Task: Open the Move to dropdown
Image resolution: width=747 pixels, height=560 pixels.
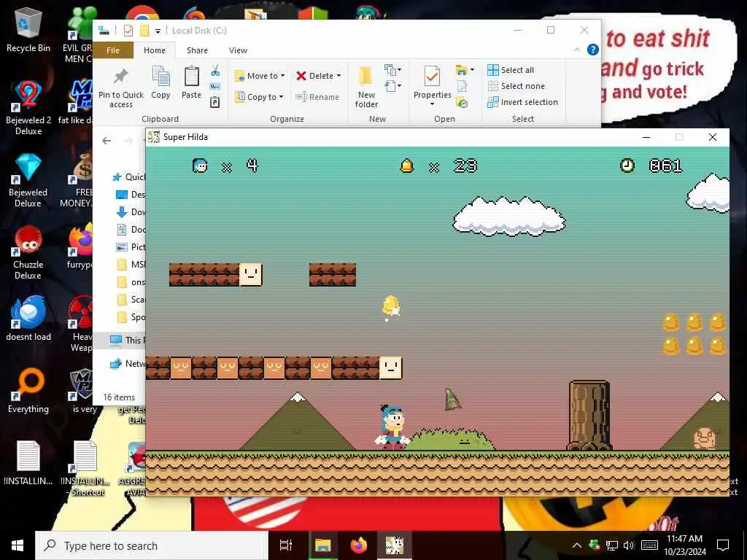Action: 260,76
